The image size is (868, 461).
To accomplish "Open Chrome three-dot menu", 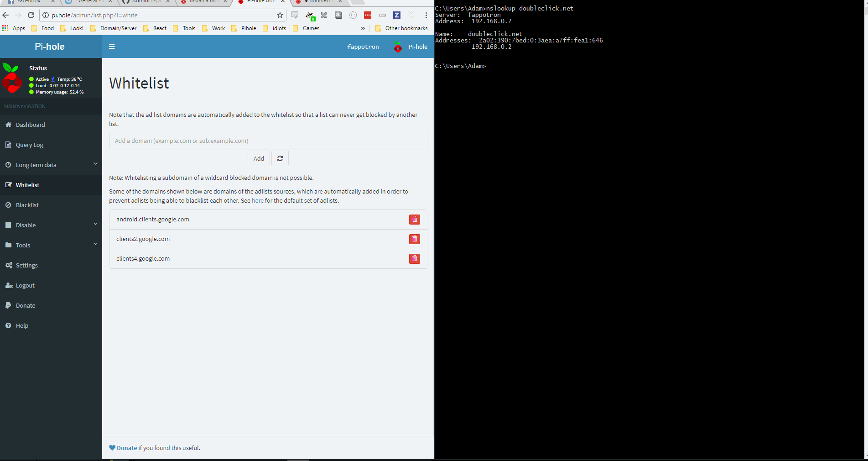I will [426, 15].
